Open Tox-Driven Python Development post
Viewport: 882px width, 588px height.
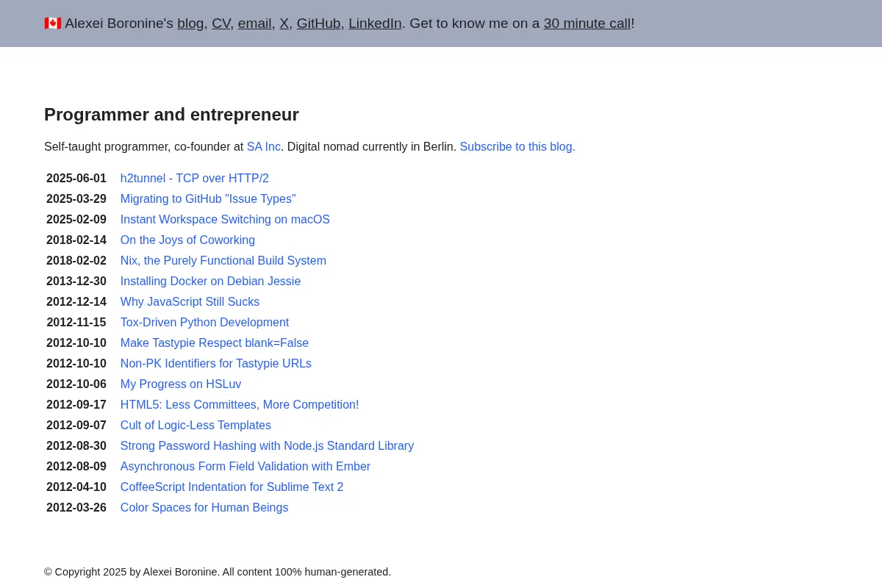click(x=204, y=323)
